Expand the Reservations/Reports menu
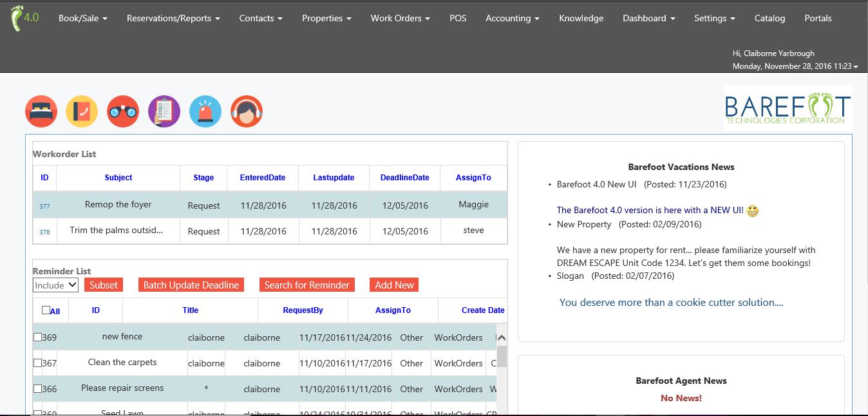This screenshot has width=868, height=416. pyautogui.click(x=173, y=18)
